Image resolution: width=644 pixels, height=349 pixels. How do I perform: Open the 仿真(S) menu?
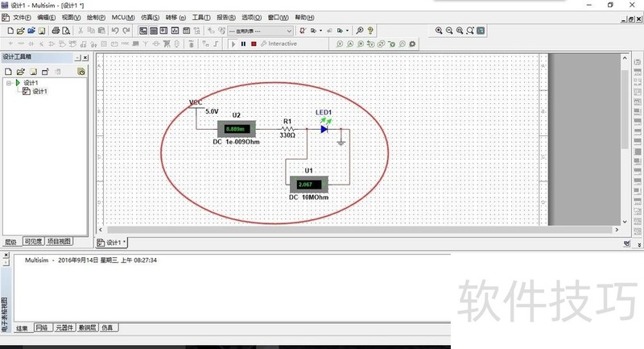[x=150, y=18]
